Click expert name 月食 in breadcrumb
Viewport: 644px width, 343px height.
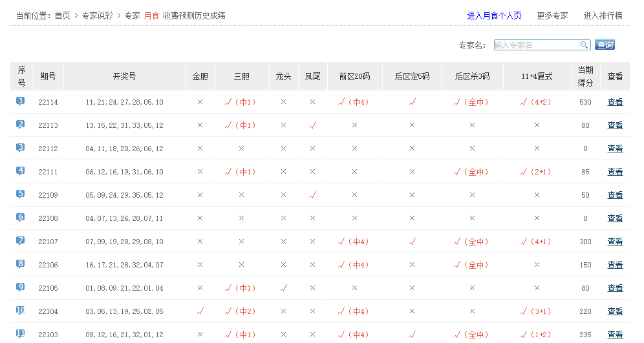151,16
